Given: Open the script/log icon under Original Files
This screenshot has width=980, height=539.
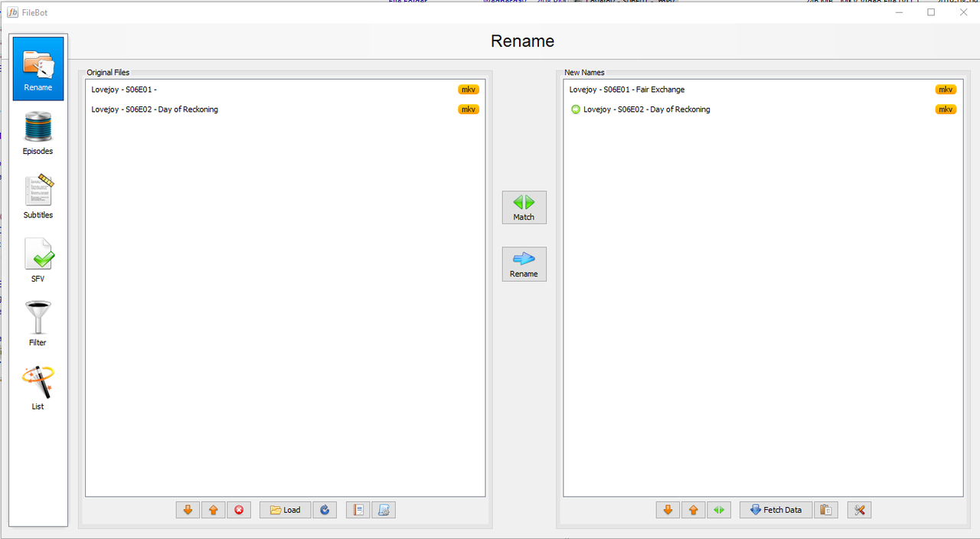Looking at the screenshot, I should coord(384,510).
